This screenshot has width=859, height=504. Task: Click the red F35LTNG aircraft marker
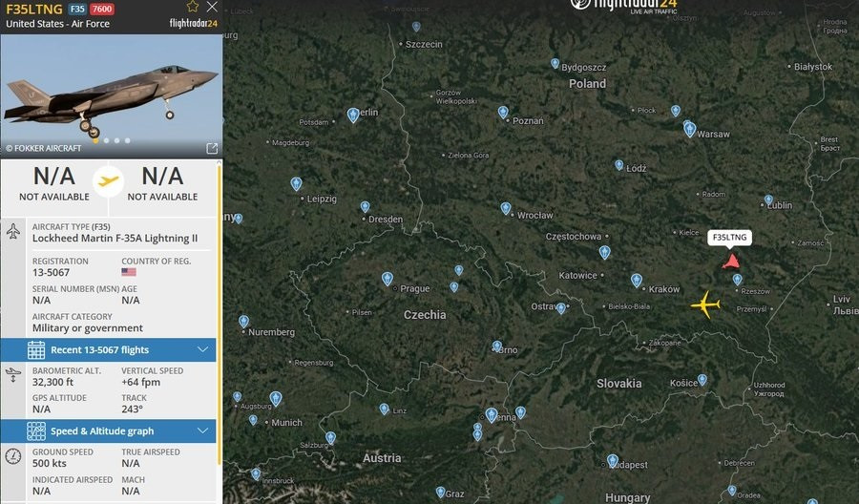coord(731,261)
